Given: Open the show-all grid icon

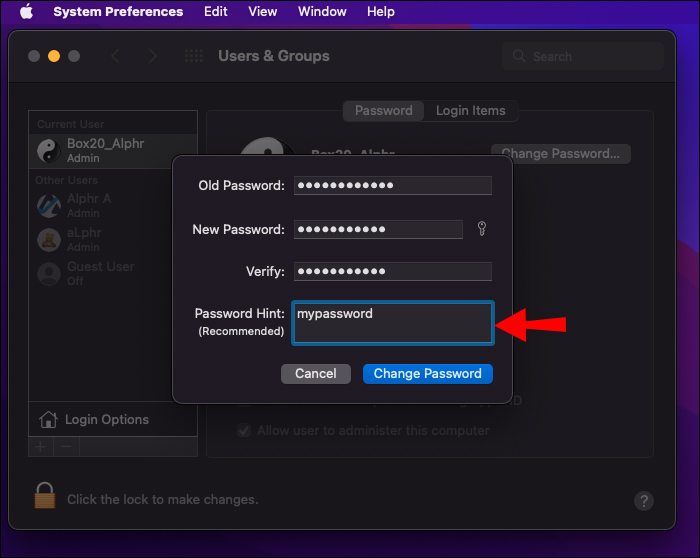Looking at the screenshot, I should pos(194,57).
